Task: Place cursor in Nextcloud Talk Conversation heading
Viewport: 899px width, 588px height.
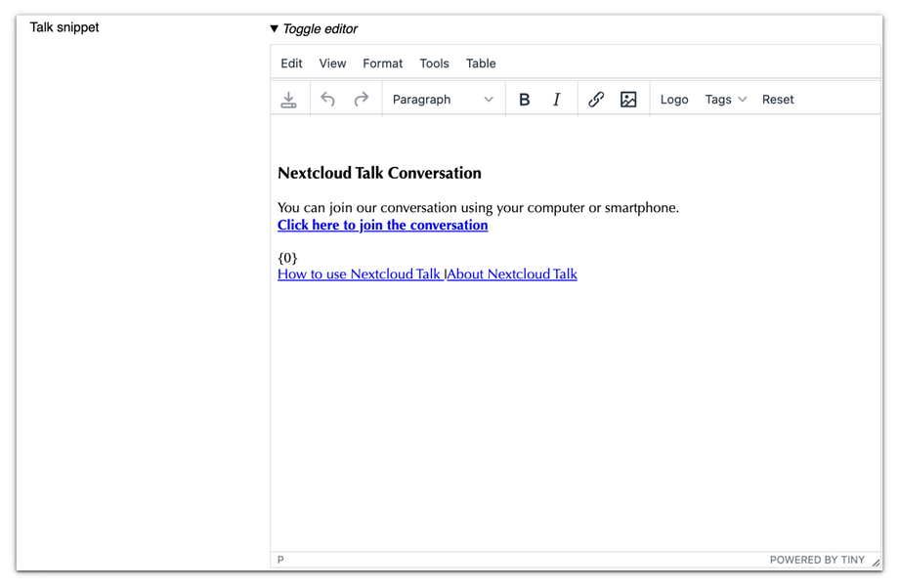Action: [x=379, y=173]
